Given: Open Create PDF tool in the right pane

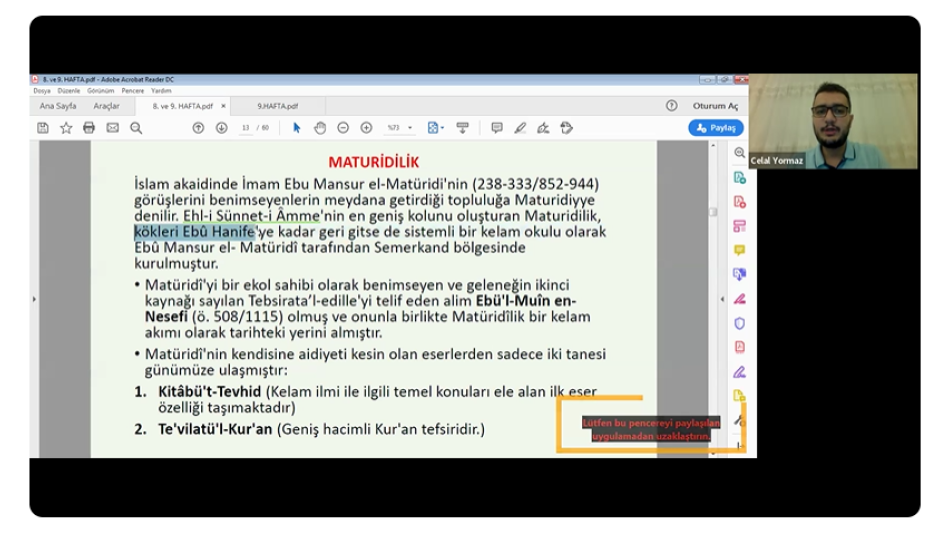Looking at the screenshot, I should tap(739, 202).
